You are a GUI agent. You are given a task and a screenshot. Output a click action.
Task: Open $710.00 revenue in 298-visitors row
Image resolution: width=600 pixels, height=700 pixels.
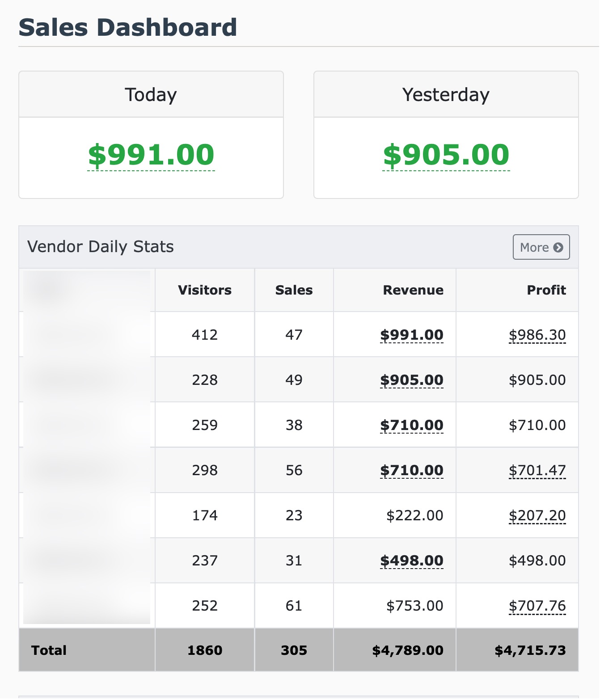coord(411,470)
